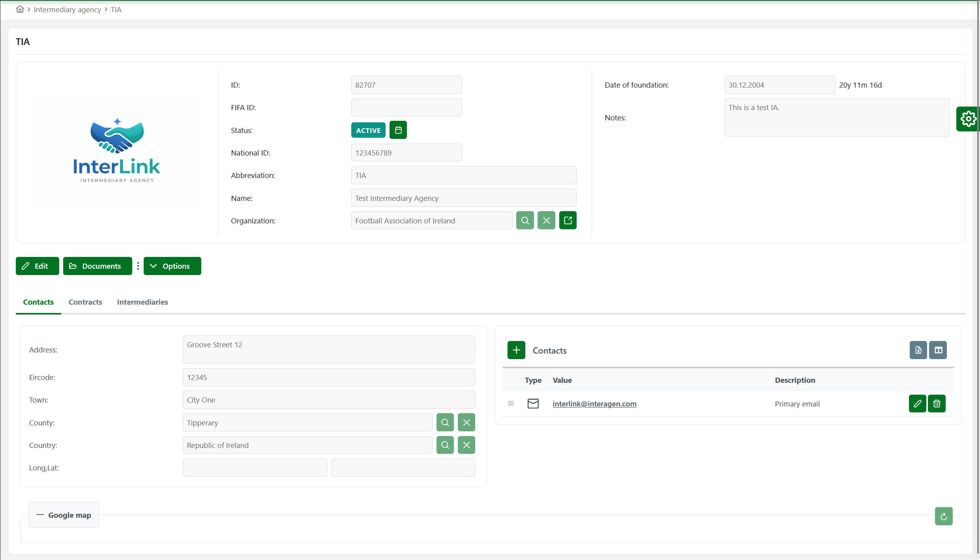Click the Edit button
The width and height of the screenshot is (980, 560).
tap(37, 266)
